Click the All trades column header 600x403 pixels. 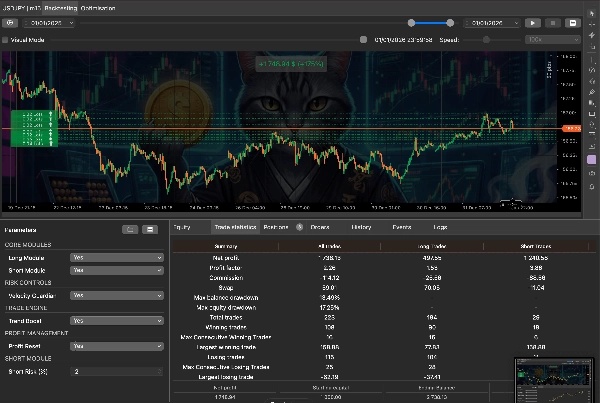click(x=329, y=246)
